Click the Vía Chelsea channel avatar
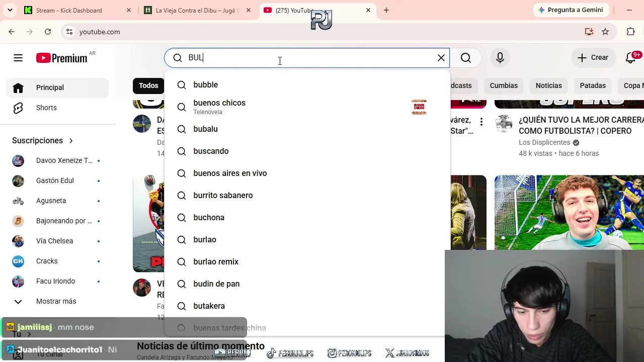Screen dimensions: 644x362 click(x=18, y=241)
